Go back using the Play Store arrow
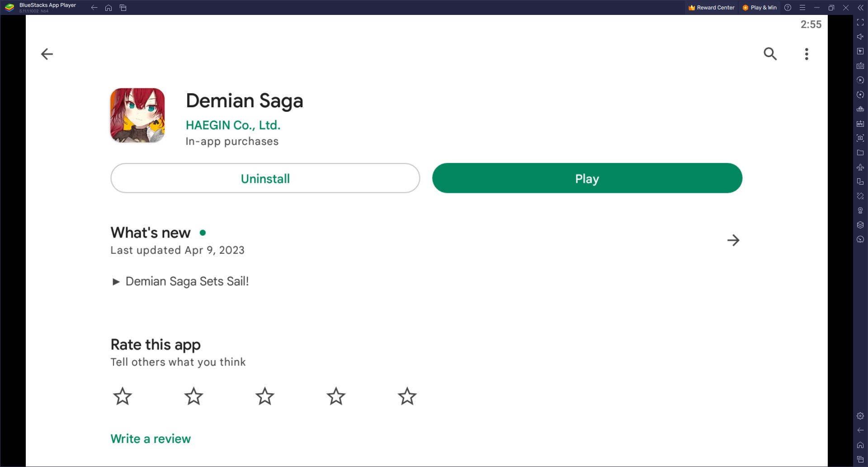 (x=47, y=54)
